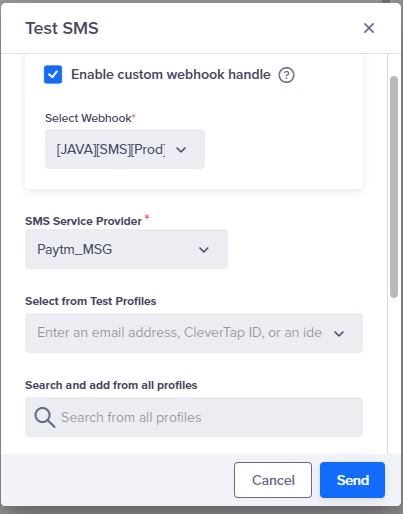Open the Select Webhook dropdown
The width and height of the screenshot is (403, 514).
[125, 149]
